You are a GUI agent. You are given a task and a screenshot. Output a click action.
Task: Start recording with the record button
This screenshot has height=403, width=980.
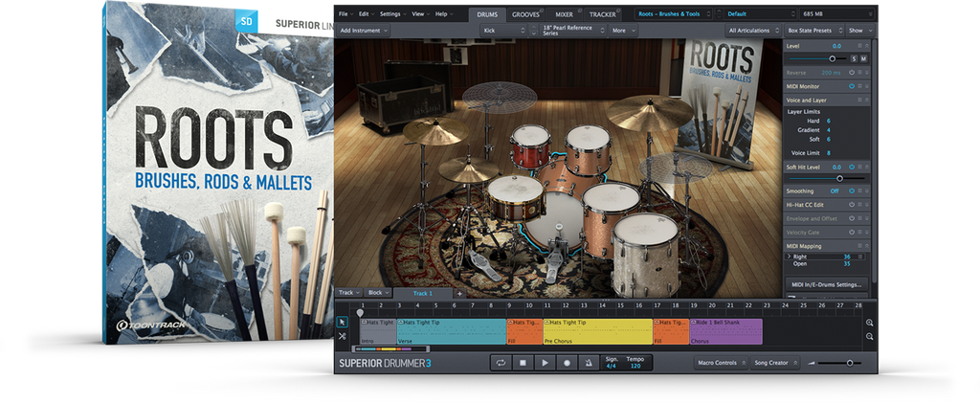(567, 363)
